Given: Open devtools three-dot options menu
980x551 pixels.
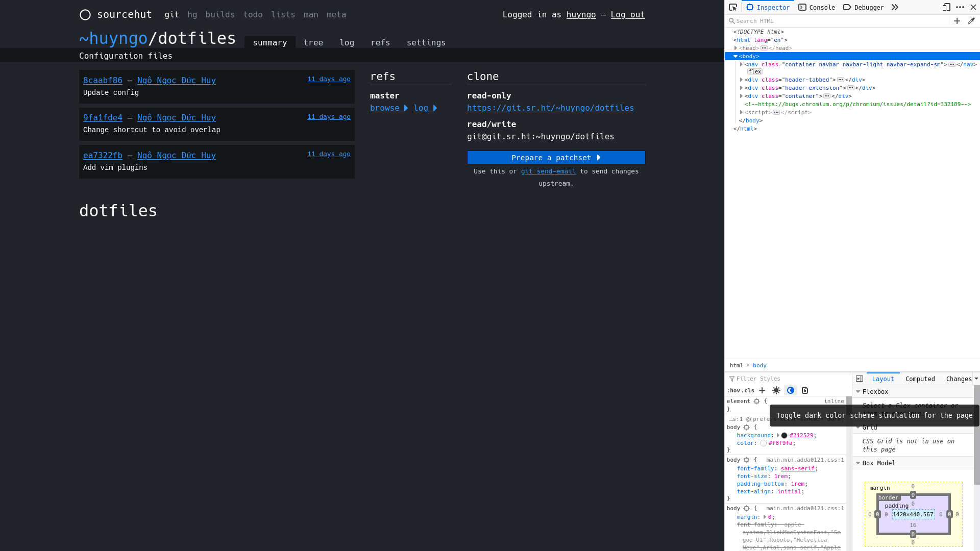Looking at the screenshot, I should [x=960, y=7].
